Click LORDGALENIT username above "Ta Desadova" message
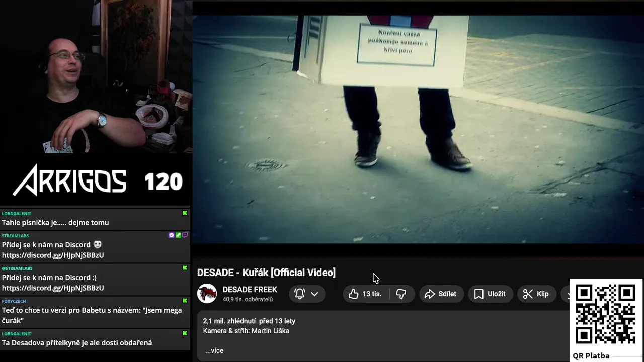This screenshot has height=362, width=644. [16, 334]
